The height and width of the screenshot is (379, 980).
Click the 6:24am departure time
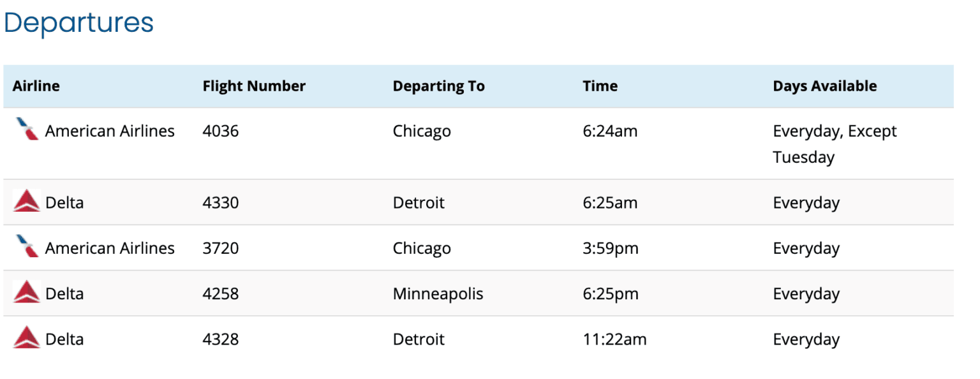[610, 131]
